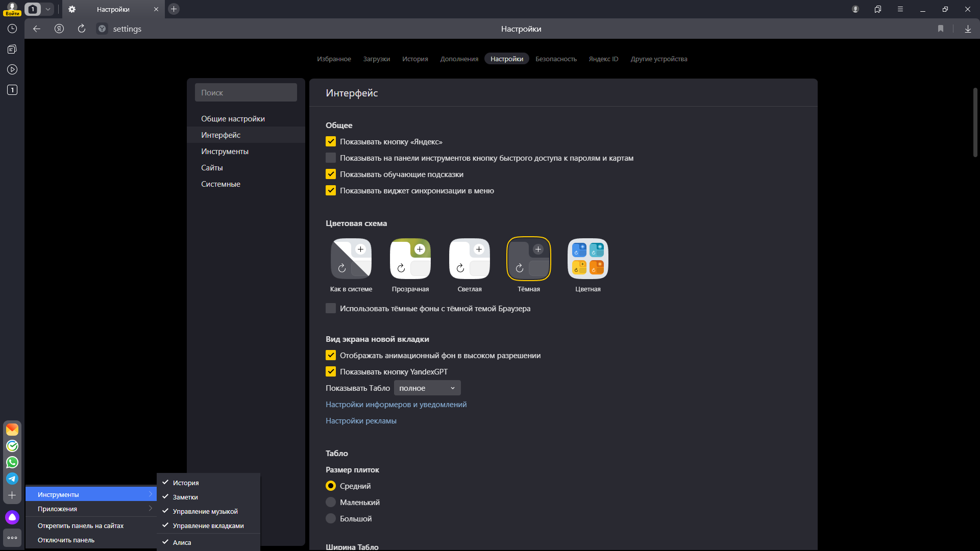980x551 pixels.
Task: Expand the Приложения submenu
Action: tap(91, 509)
